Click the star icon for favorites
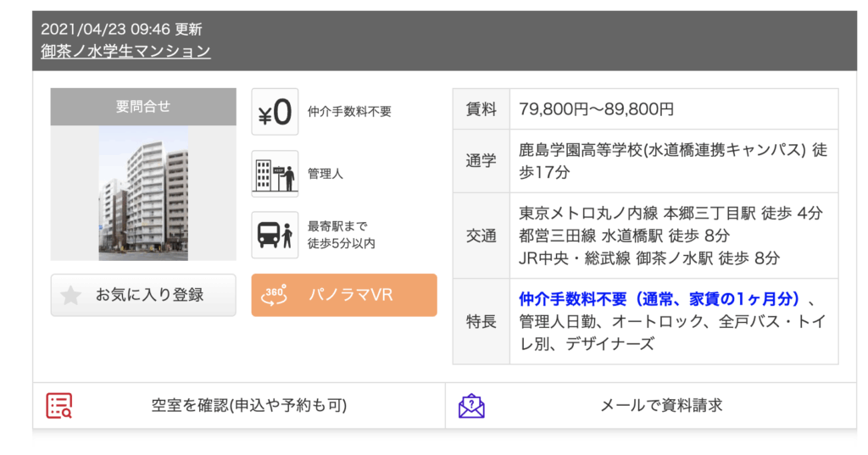The height and width of the screenshot is (455, 868). (71, 295)
